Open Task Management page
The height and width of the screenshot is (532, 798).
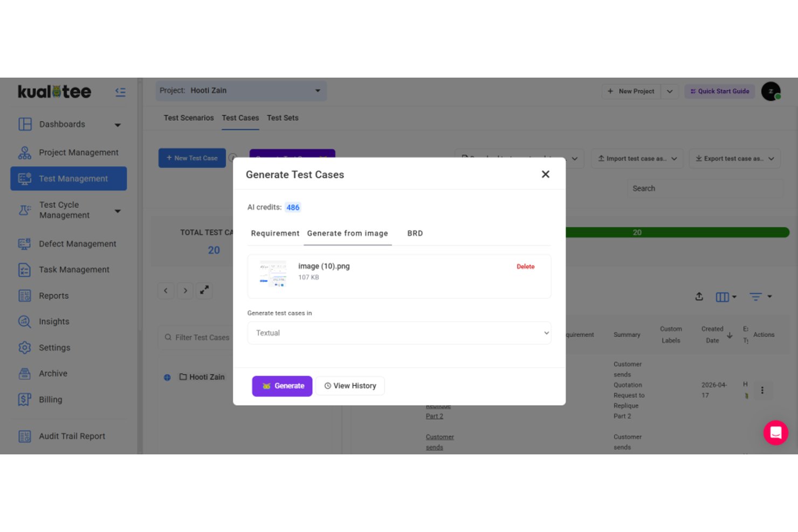coord(74,270)
